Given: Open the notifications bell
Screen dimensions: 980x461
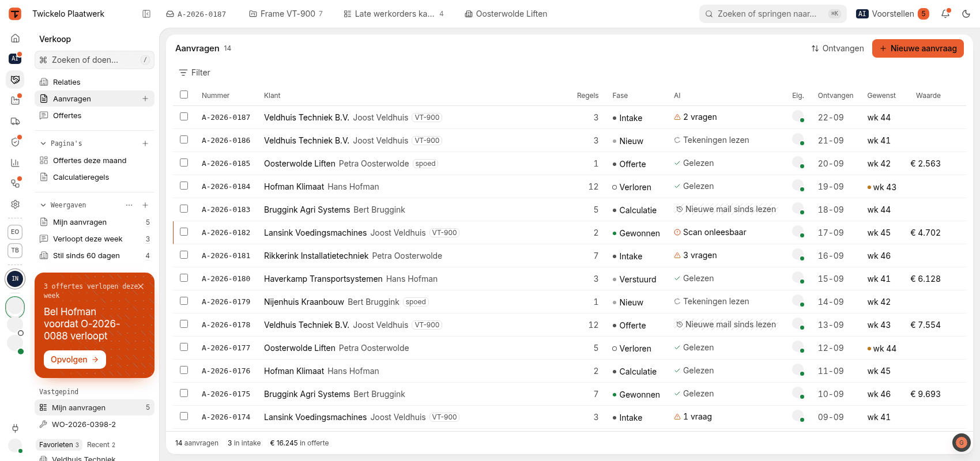Looking at the screenshot, I should (945, 14).
